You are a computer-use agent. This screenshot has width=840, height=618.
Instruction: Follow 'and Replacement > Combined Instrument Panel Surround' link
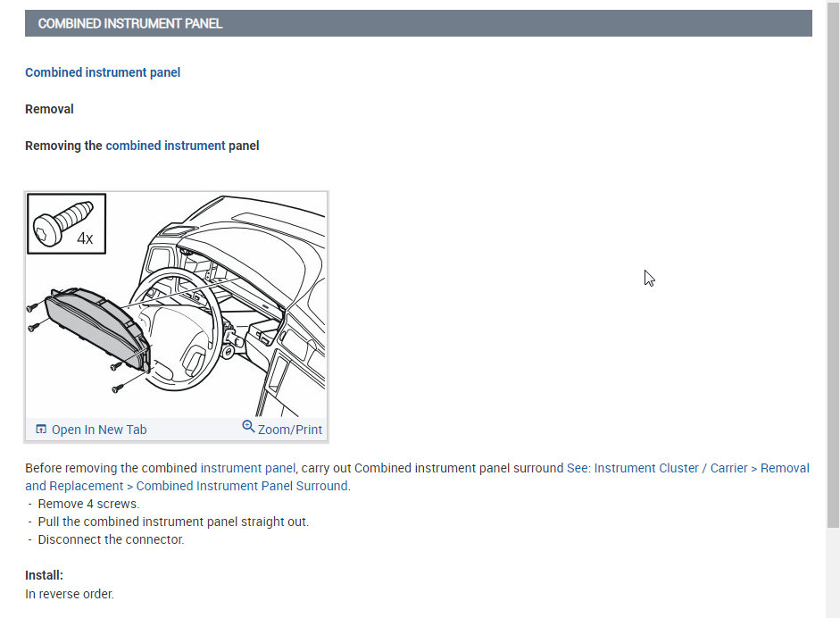[187, 486]
